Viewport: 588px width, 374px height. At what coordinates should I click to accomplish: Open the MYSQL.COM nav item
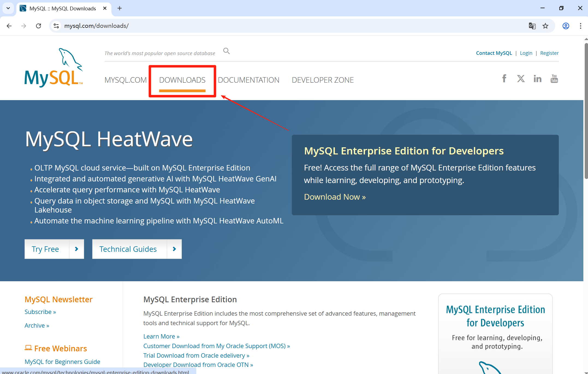coord(126,80)
